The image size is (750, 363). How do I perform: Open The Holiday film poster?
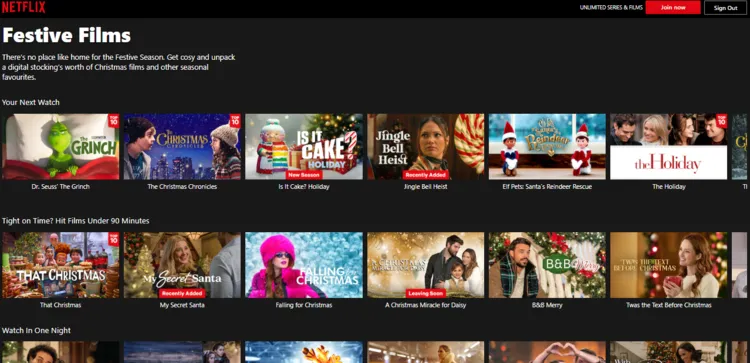(x=669, y=146)
